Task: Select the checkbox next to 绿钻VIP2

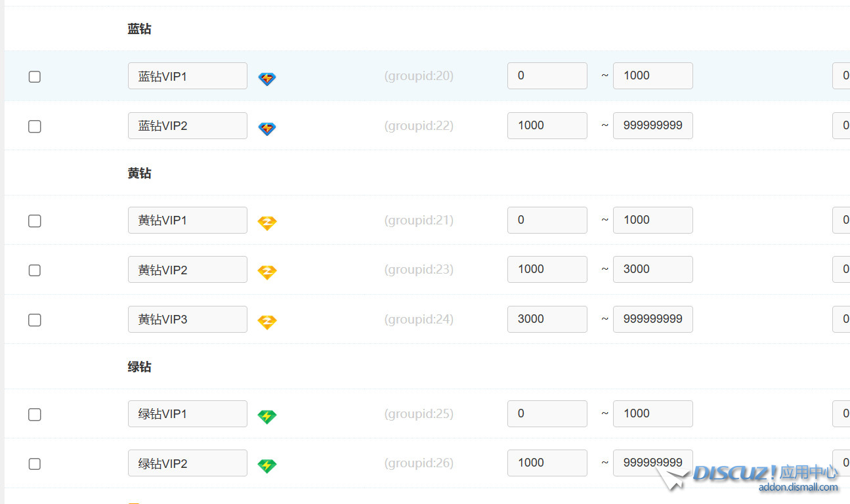Action: 35,464
